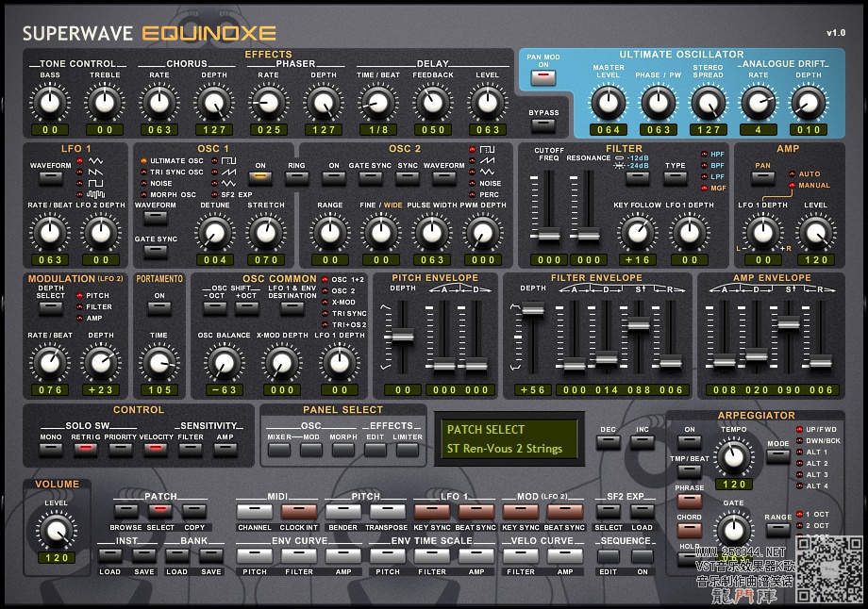The height and width of the screenshot is (609, 868).
Task: Select the UP/FWD arpeggiator mode indicator
Action: coord(799,430)
